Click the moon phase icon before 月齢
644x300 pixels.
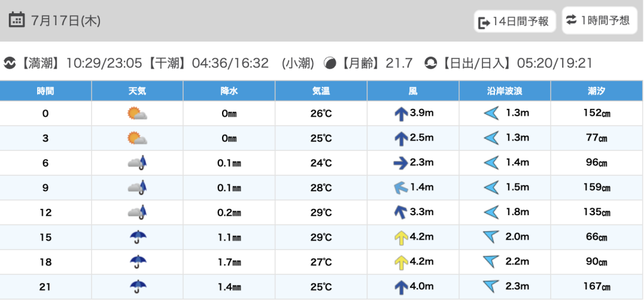(330, 63)
